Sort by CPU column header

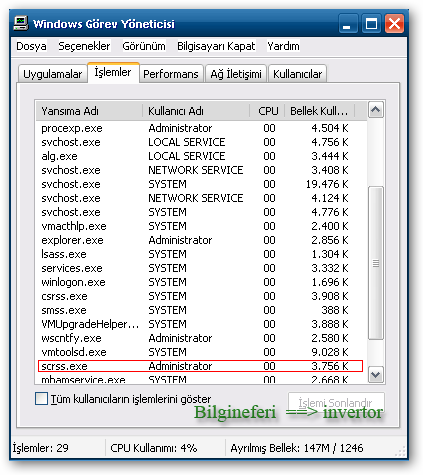pyautogui.click(x=267, y=111)
